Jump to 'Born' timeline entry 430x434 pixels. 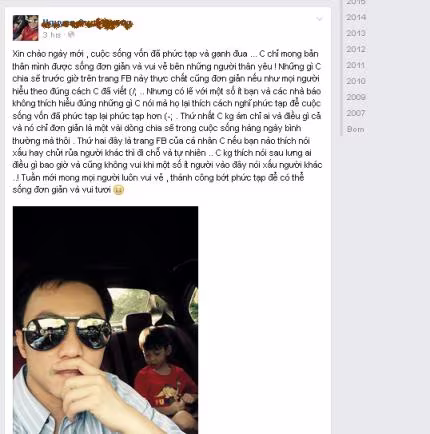coord(355,129)
